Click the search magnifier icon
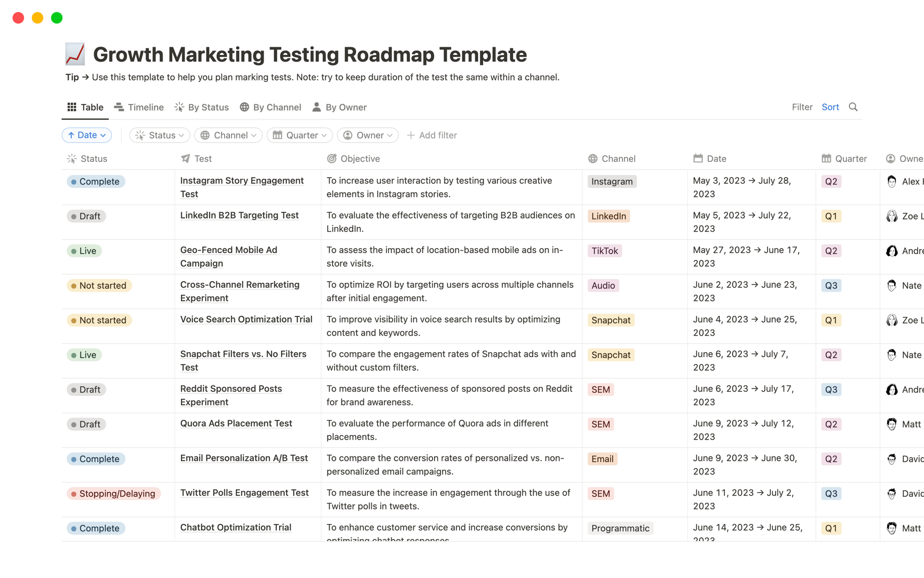Screen dimensions: 924x578 [x=853, y=107]
